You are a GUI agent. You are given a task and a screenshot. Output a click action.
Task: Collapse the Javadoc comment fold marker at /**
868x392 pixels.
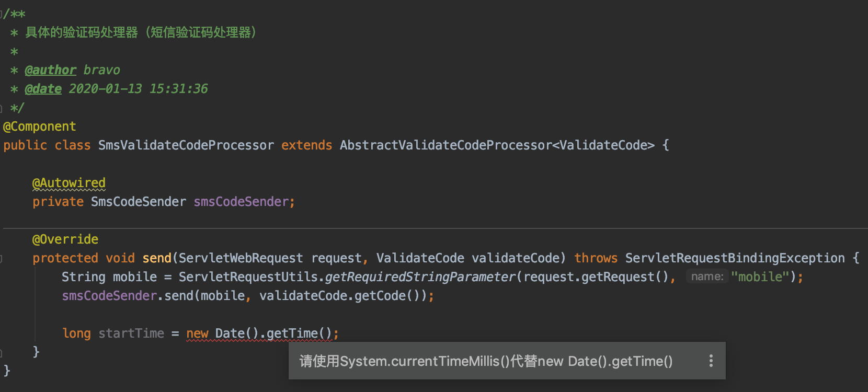[2, 14]
